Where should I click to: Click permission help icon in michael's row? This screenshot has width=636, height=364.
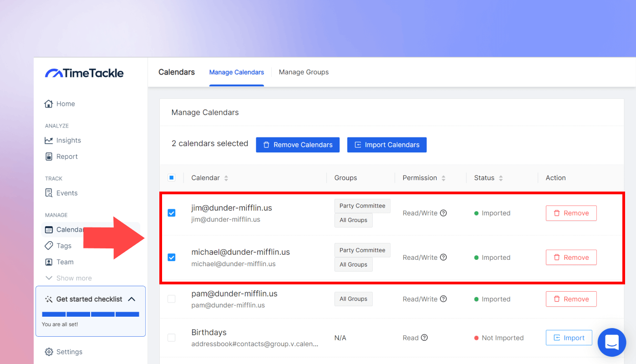click(x=443, y=258)
